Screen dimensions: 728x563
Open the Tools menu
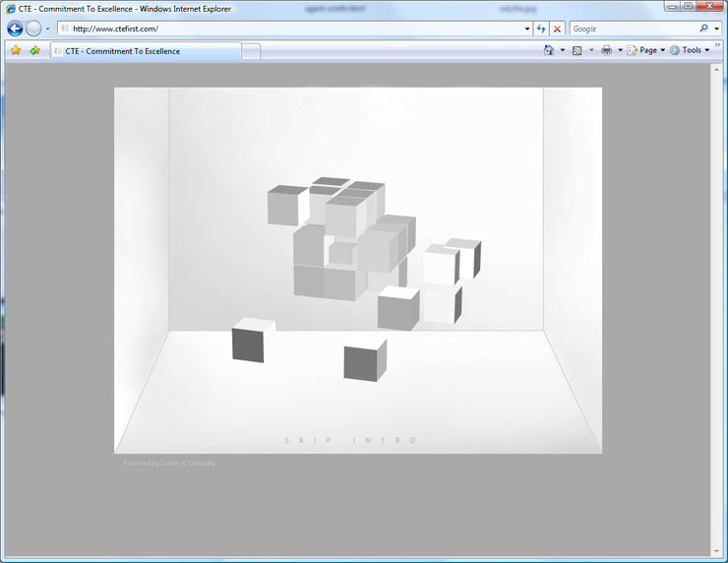(690, 50)
